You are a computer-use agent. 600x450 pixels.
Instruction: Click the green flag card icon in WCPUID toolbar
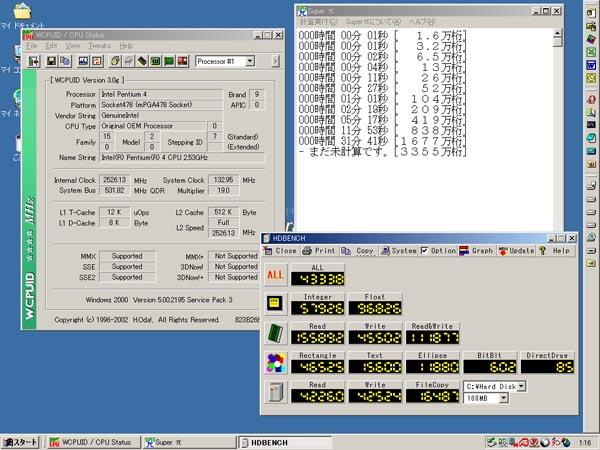point(169,61)
